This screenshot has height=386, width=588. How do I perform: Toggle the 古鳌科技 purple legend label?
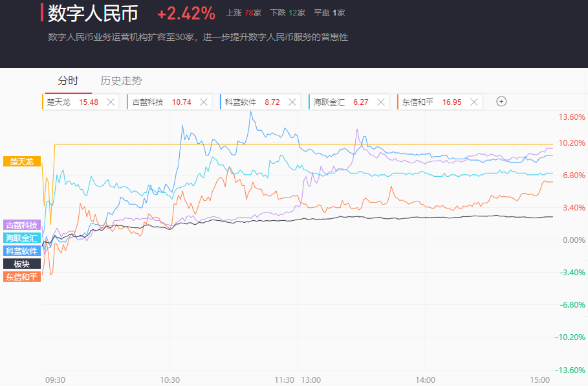pos(22,225)
